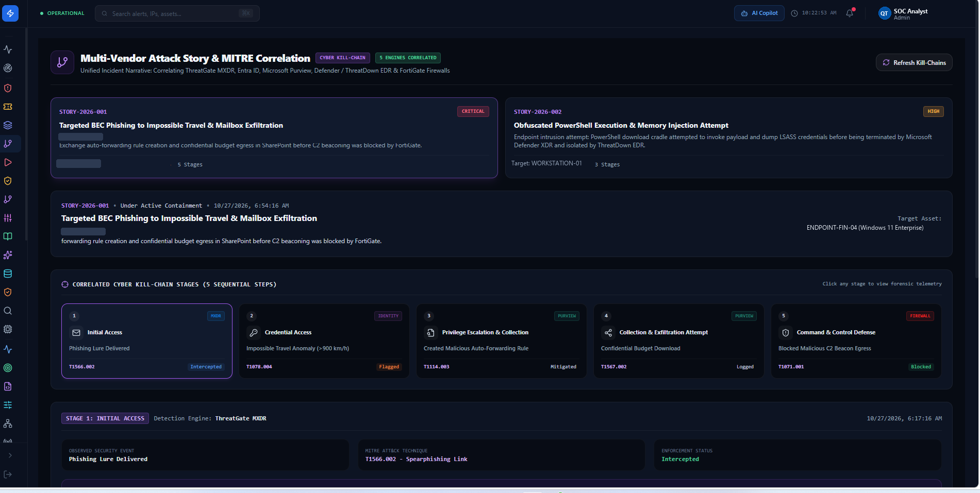Click the 5 ENGINES CORRELATED badge
This screenshot has width=980, height=493.
(408, 58)
